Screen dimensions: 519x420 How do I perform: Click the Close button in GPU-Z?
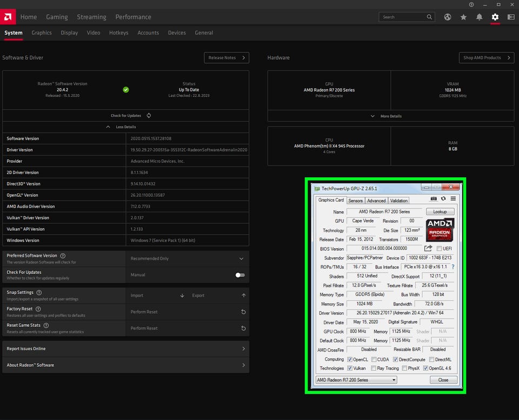tap(443, 380)
